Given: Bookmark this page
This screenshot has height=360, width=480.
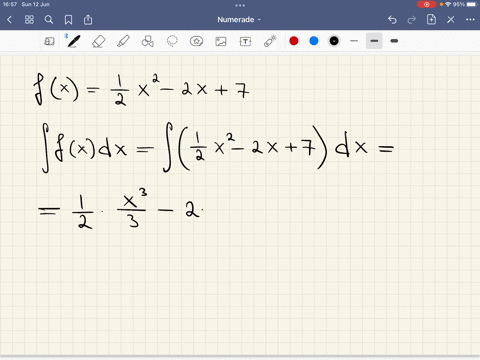Looking at the screenshot, I should tap(68, 20).
